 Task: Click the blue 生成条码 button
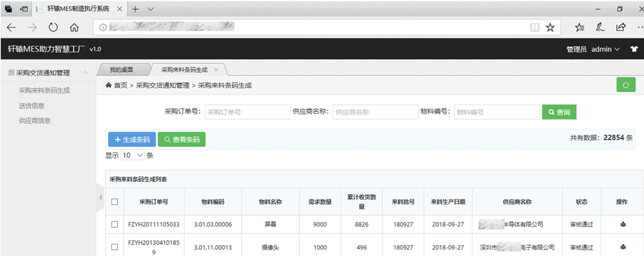[x=132, y=140]
